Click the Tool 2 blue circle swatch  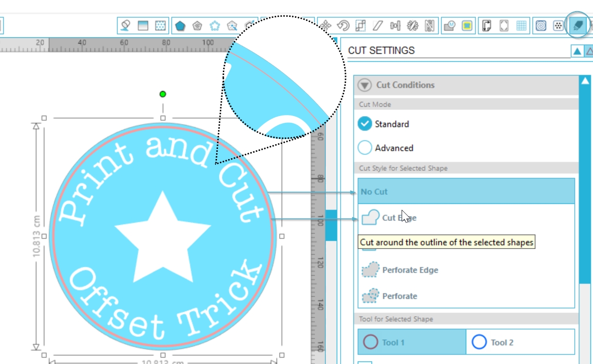[479, 342]
